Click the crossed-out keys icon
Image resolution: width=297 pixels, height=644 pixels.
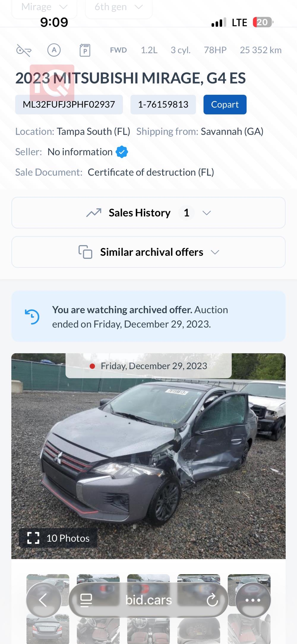(x=24, y=50)
